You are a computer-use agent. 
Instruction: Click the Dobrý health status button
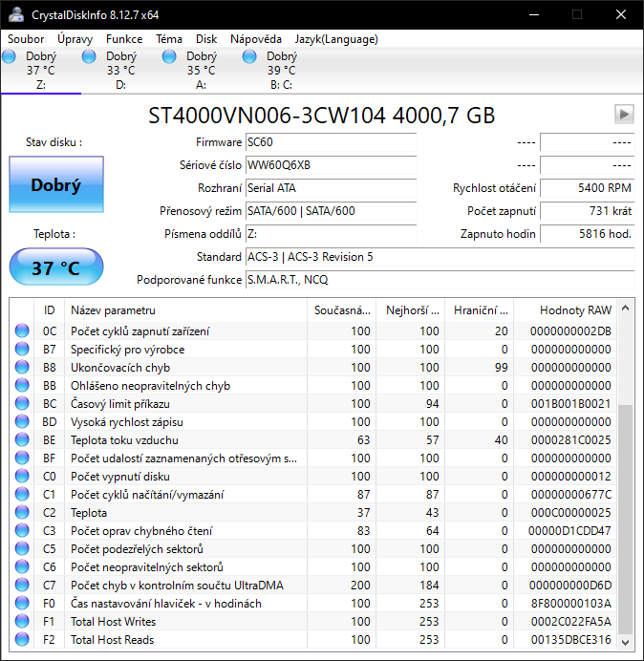click(55, 185)
